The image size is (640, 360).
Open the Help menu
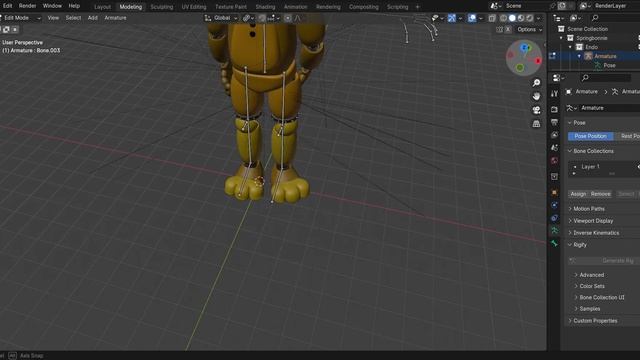[x=74, y=6]
